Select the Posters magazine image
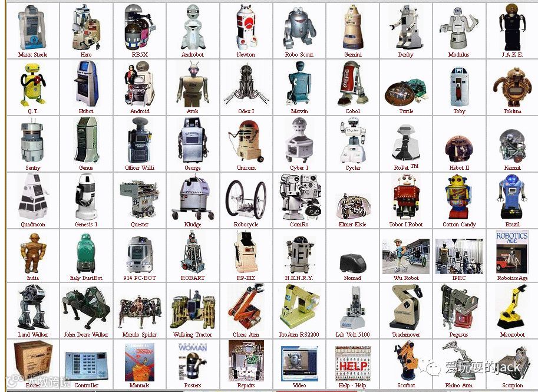This screenshot has width=538, height=392. coord(193,362)
